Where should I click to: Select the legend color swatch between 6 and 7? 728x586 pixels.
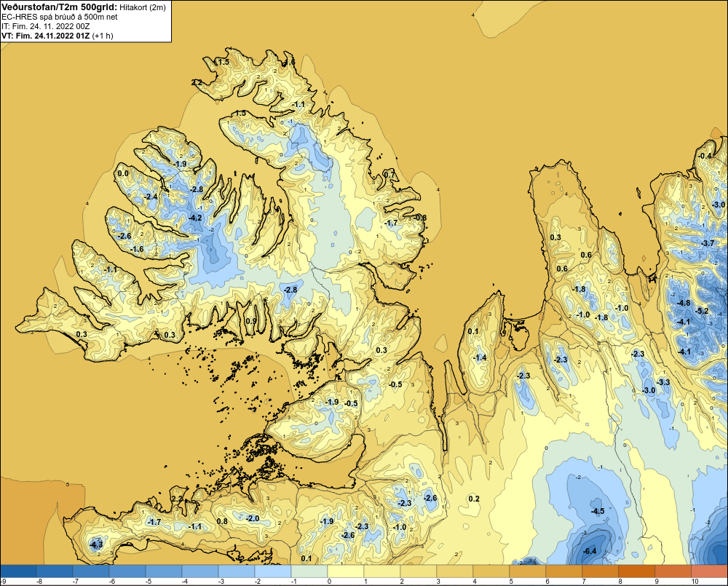point(563,571)
